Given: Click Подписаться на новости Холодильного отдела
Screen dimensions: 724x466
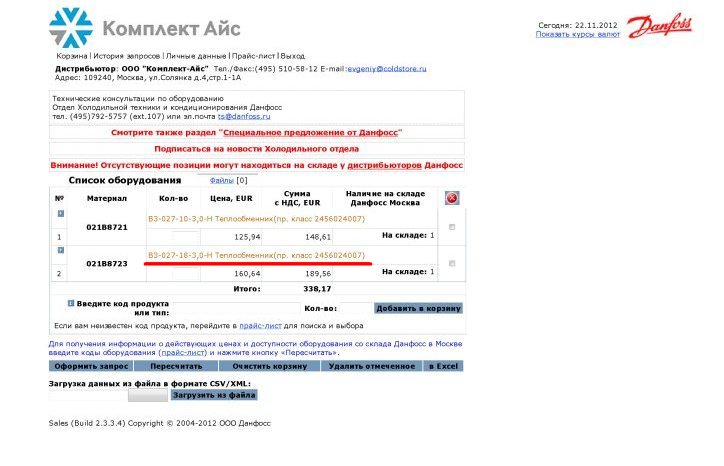Looking at the screenshot, I should pos(256,149).
